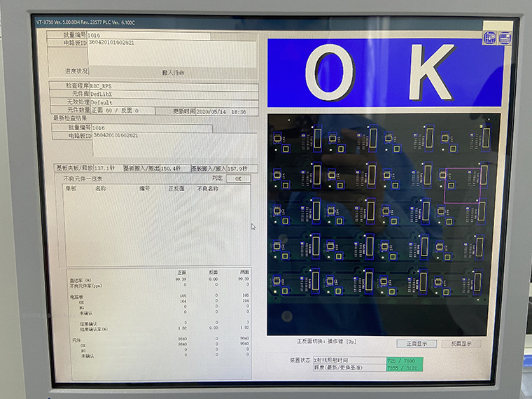Select the purple highlighted region on the board
This screenshot has width=532, height=399.
click(463, 185)
